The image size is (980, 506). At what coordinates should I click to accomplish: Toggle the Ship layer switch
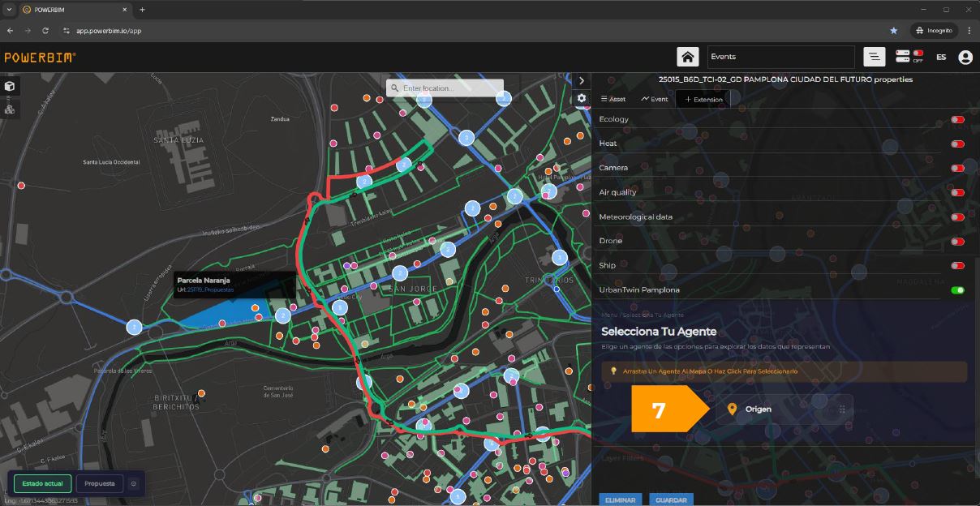(x=958, y=266)
